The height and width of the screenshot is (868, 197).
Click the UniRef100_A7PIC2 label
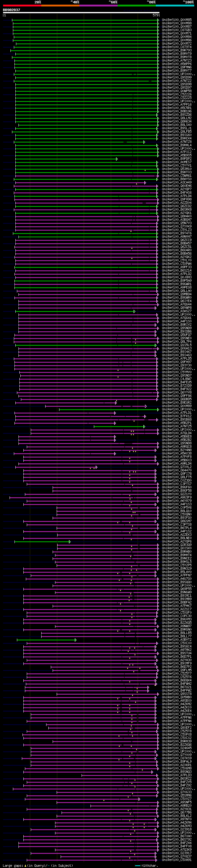pyautogui.click(x=177, y=152)
